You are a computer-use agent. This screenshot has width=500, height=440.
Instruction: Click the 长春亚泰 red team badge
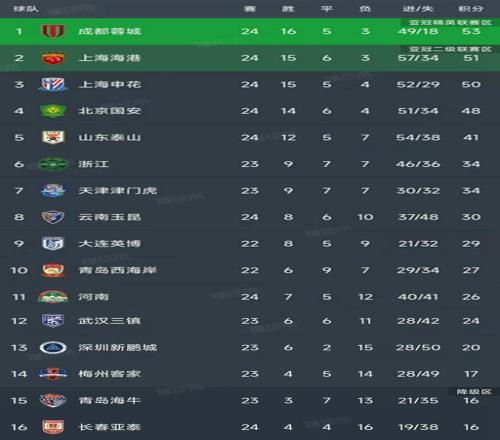tap(53, 427)
